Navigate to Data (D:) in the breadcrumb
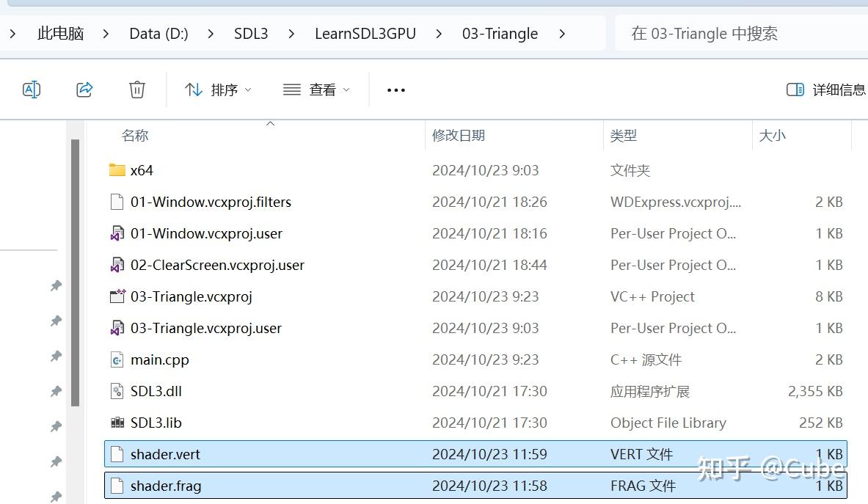 [x=158, y=34]
